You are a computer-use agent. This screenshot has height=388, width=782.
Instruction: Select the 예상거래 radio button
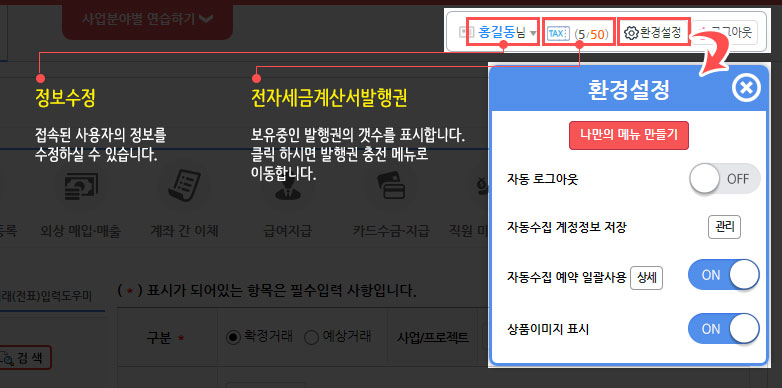(311, 338)
